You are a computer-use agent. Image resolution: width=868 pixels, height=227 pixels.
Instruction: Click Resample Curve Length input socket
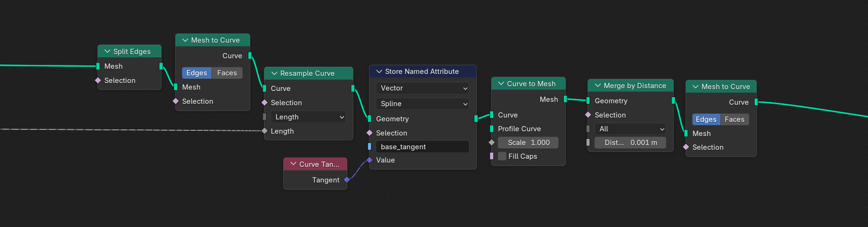click(265, 131)
